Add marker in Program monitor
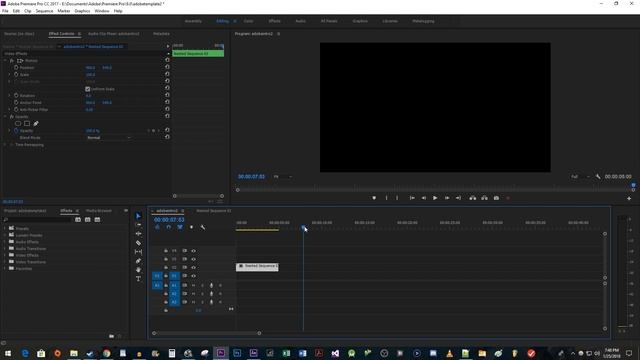The height and width of the screenshot is (360, 640). [374, 198]
